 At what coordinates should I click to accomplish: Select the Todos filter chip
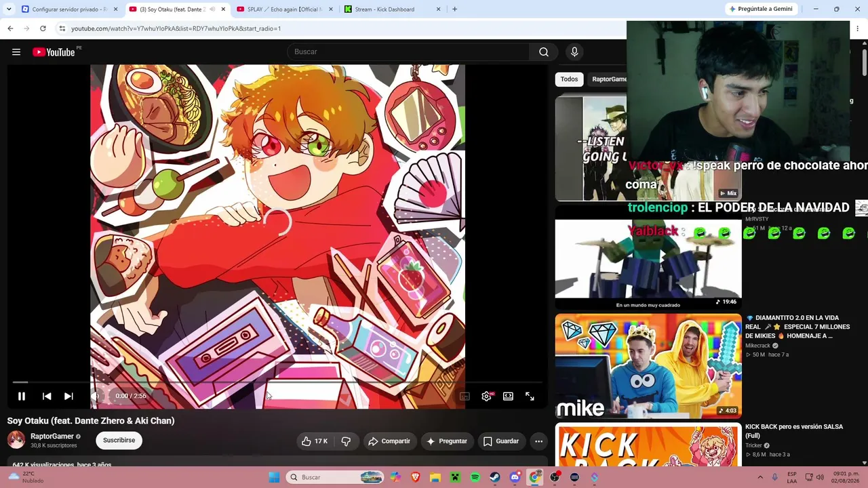coord(569,79)
